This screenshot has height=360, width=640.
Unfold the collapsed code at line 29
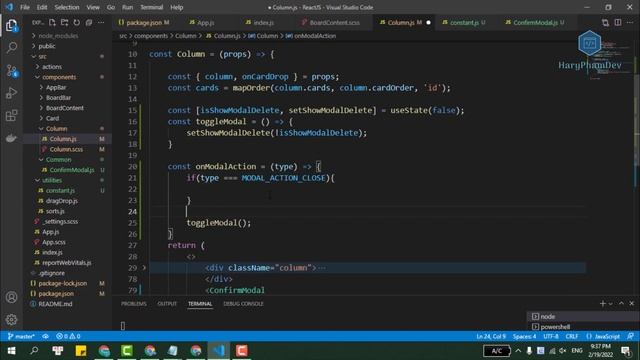pyautogui.click(x=144, y=268)
